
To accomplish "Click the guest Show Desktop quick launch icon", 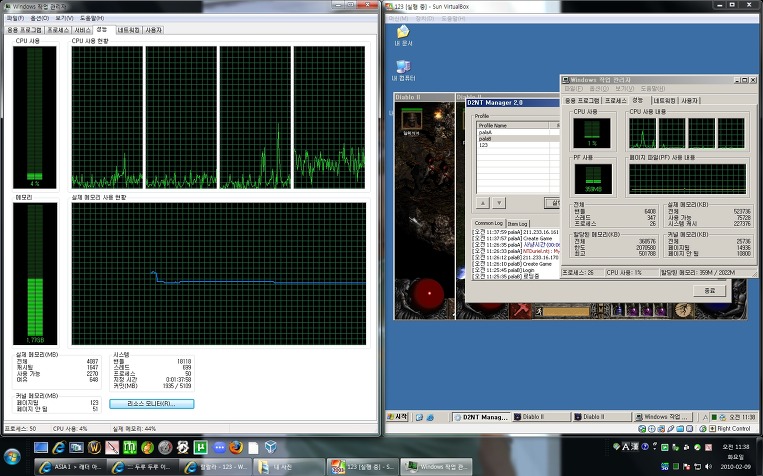I will click(x=419, y=417).
